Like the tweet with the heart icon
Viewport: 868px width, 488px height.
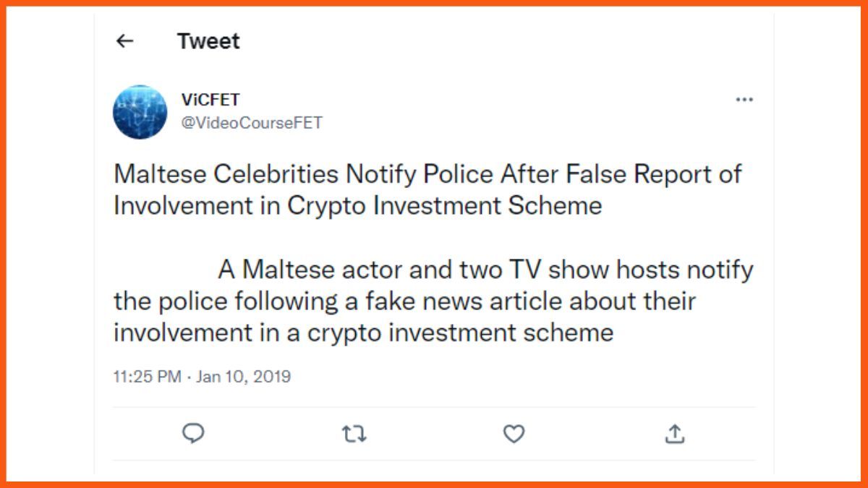[x=514, y=434]
